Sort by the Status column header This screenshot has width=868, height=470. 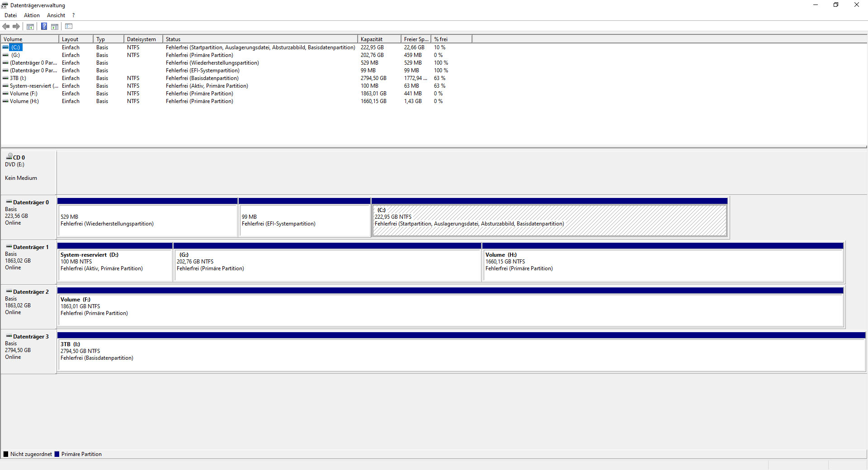coord(260,39)
